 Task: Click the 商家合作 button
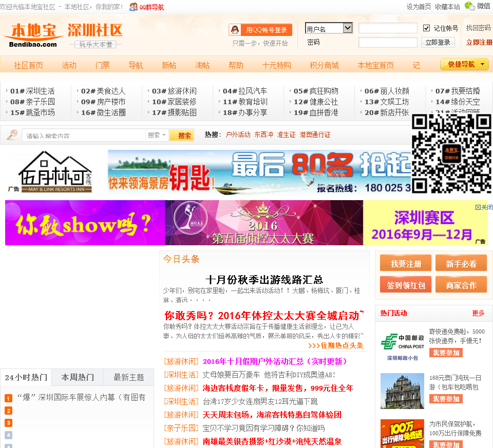(x=461, y=285)
